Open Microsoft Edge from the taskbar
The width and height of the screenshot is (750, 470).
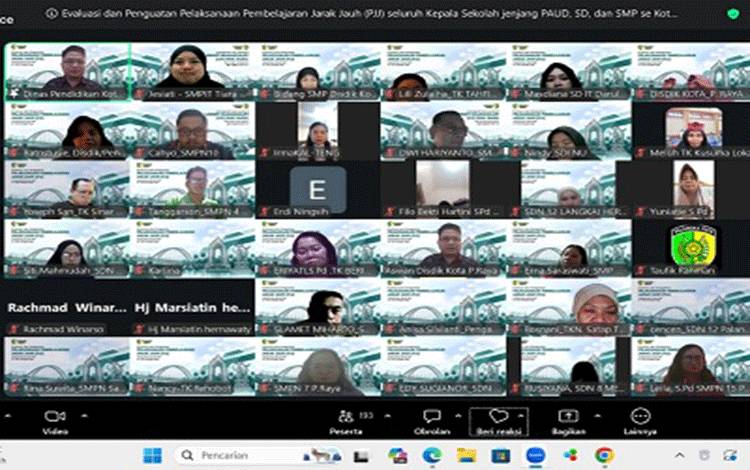pyautogui.click(x=432, y=455)
